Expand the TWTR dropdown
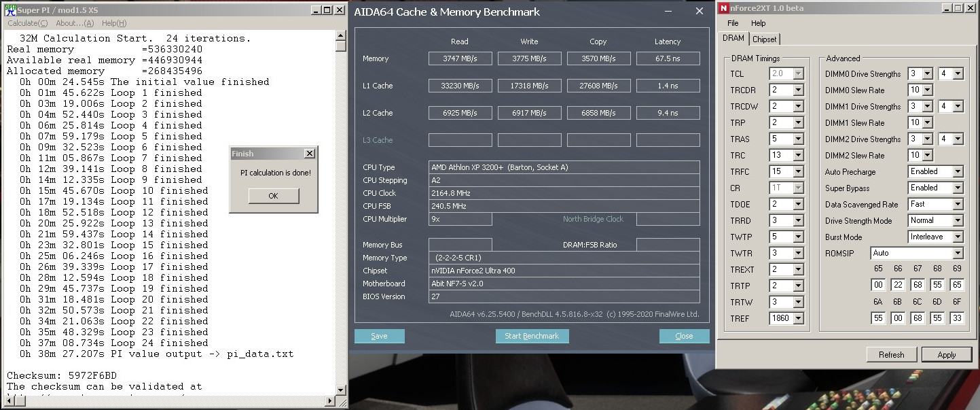The width and height of the screenshot is (980, 410). click(x=798, y=253)
